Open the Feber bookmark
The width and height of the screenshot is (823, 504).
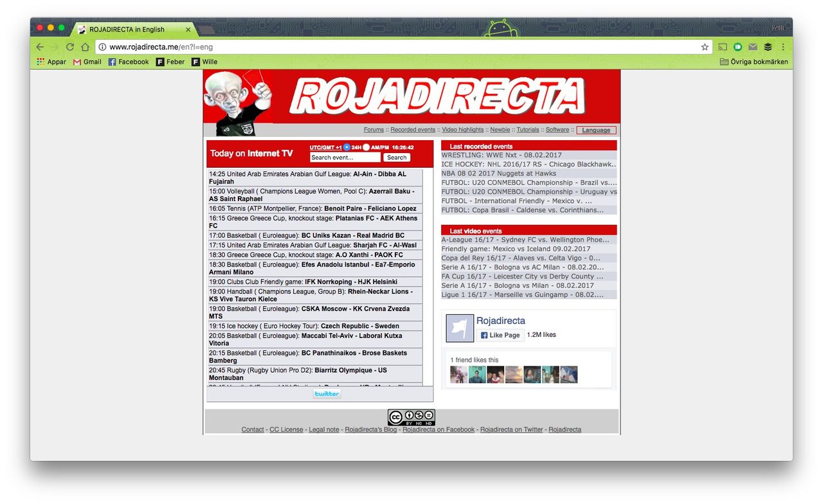(x=170, y=62)
